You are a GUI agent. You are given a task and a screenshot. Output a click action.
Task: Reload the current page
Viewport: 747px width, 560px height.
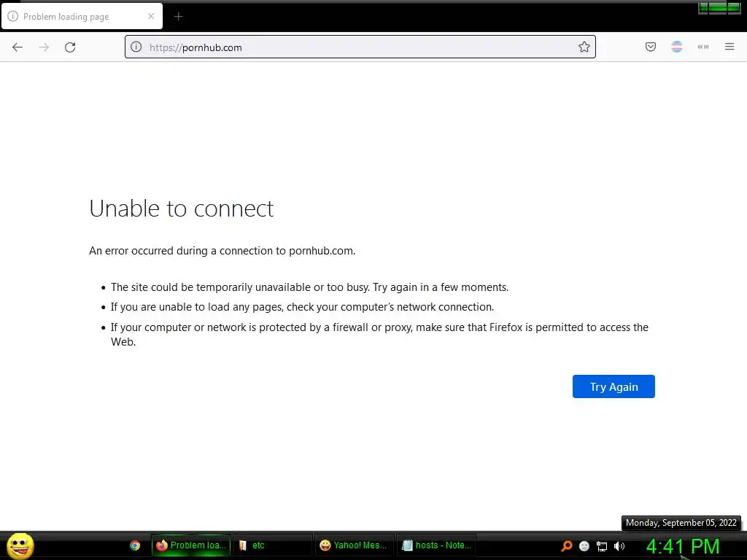coord(70,47)
